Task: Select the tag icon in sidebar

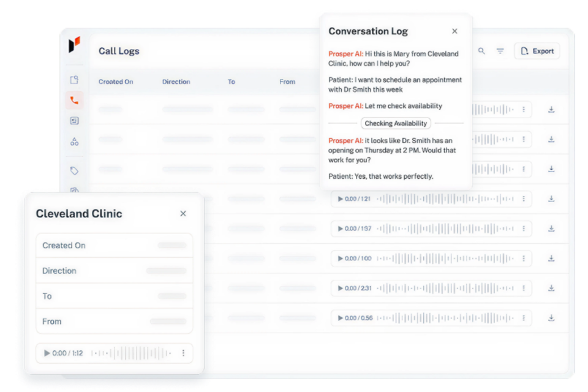Action: [74, 170]
